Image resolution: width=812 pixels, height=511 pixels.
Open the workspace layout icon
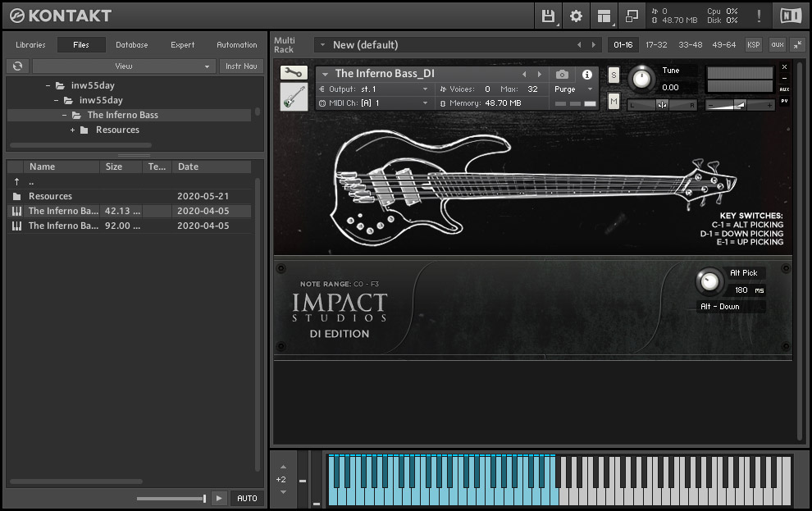click(x=604, y=16)
